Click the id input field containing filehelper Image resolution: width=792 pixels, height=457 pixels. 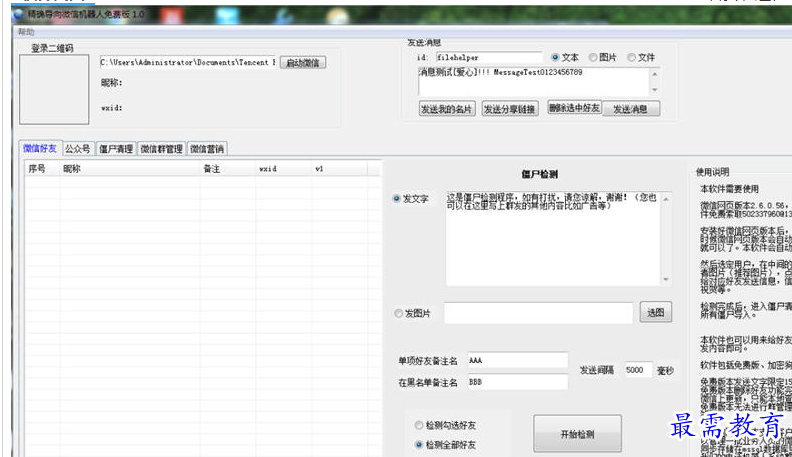click(488, 57)
